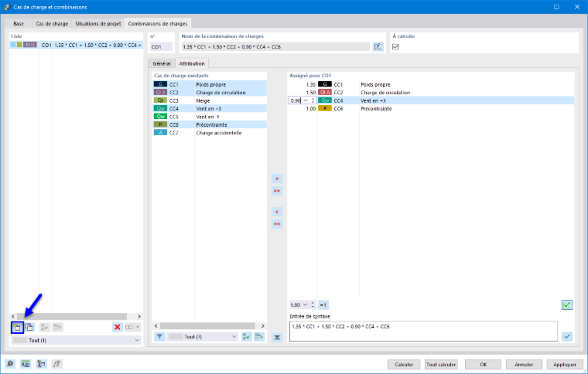588x374 pixels.
Task: Open the list view layout dropdown
Action: click(x=132, y=327)
